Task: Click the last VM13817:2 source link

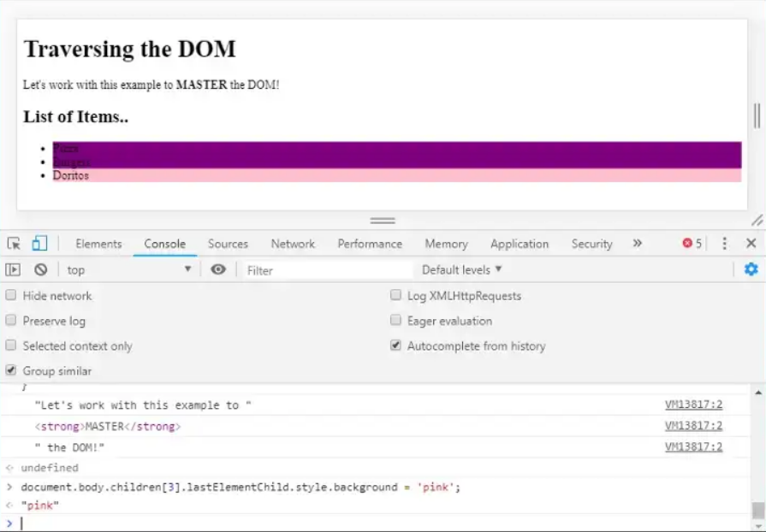Action: (693, 447)
